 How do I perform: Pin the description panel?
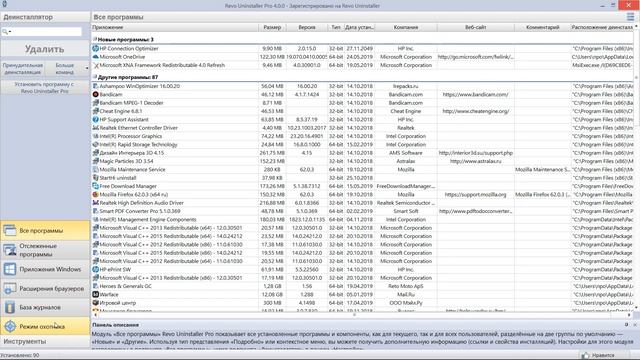627,325
